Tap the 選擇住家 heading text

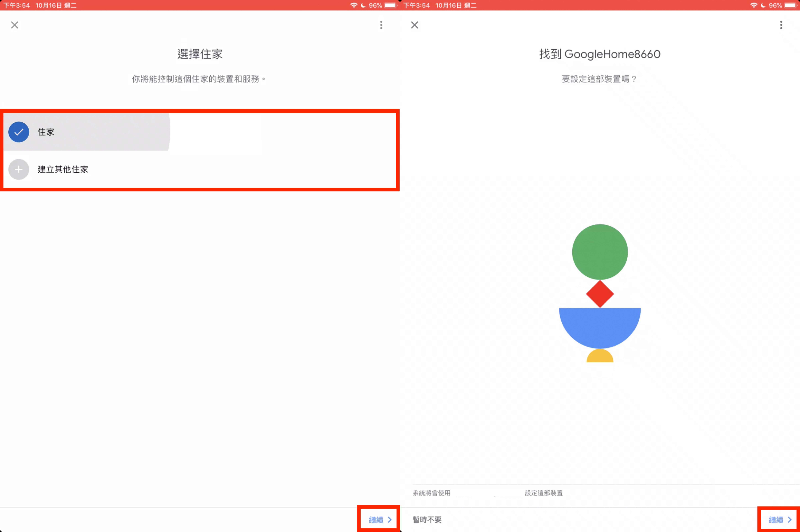(200, 54)
